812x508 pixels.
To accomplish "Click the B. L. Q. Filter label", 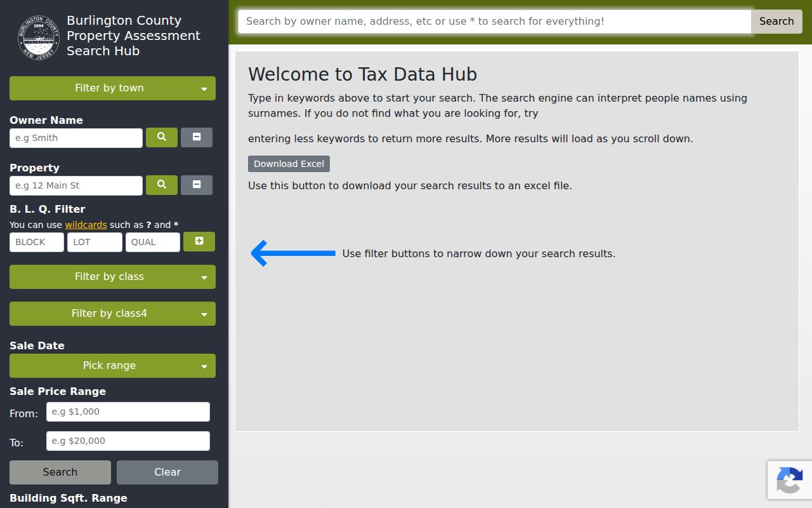I will pyautogui.click(x=48, y=209).
